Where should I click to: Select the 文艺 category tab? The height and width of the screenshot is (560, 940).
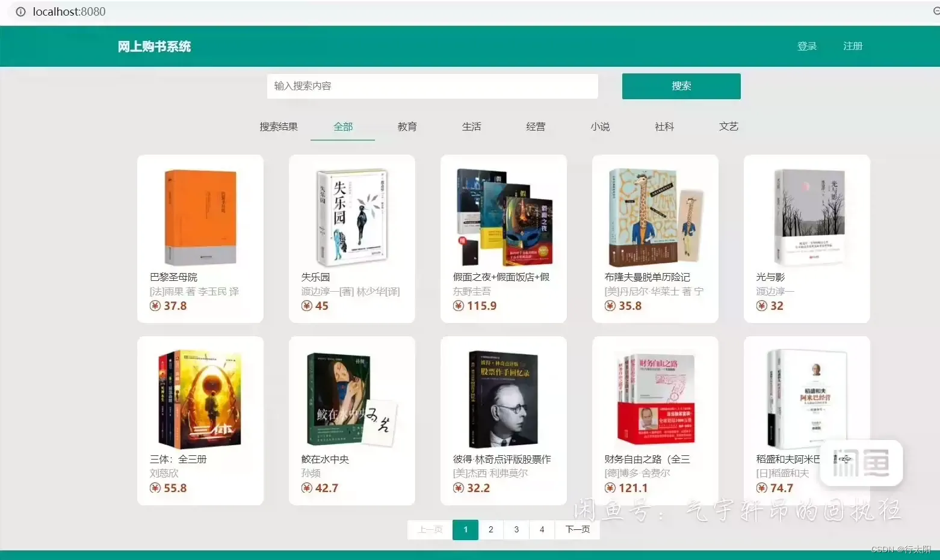[729, 126]
